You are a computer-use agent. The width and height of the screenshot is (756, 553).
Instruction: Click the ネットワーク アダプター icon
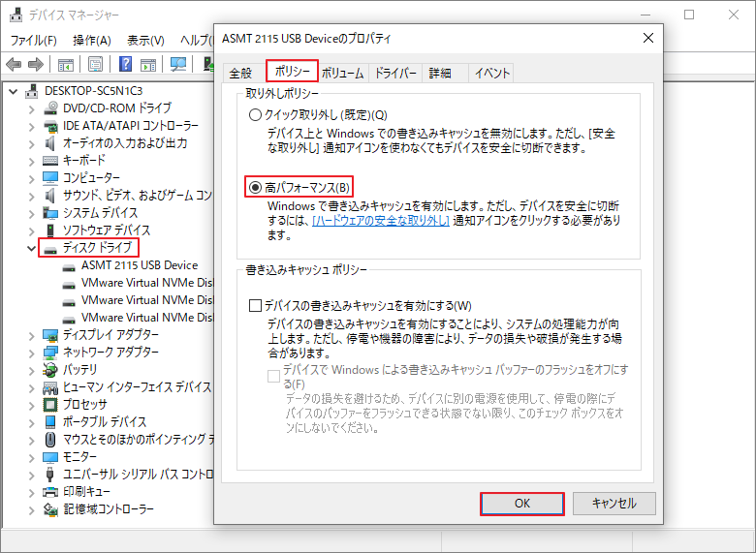50,353
